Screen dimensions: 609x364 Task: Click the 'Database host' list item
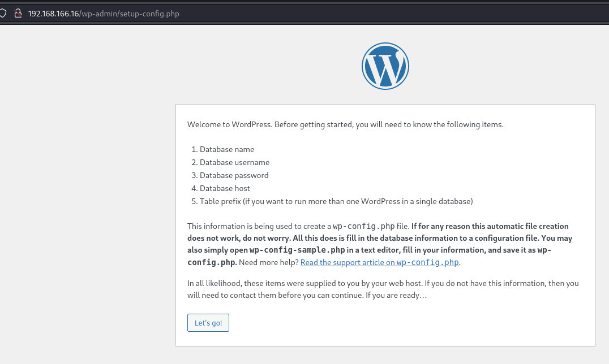(225, 188)
